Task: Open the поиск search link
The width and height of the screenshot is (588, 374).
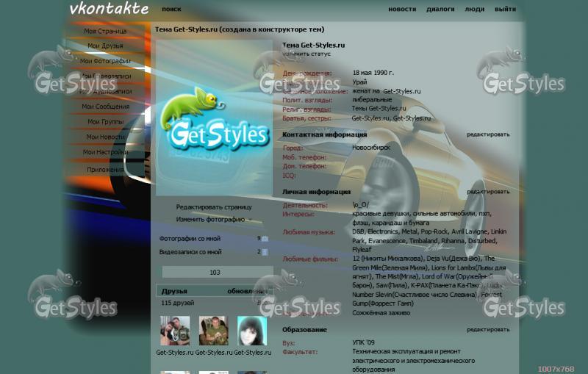Action: click(171, 9)
